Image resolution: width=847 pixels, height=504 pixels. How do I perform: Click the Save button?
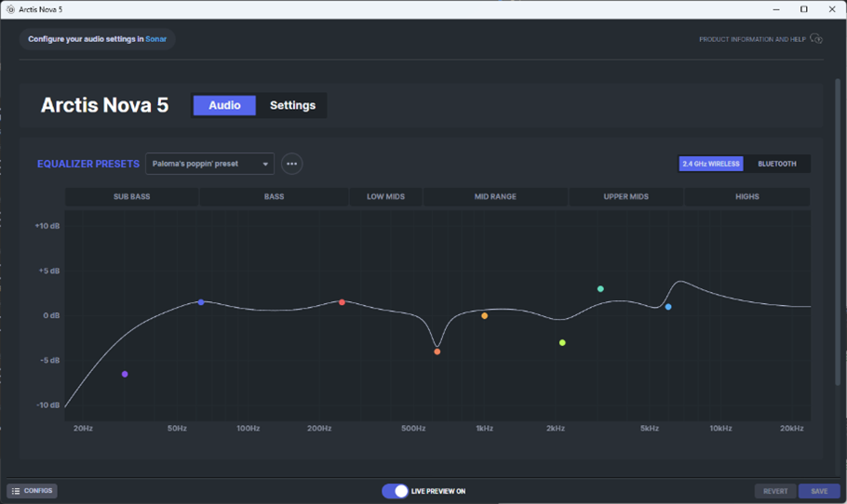pyautogui.click(x=819, y=491)
